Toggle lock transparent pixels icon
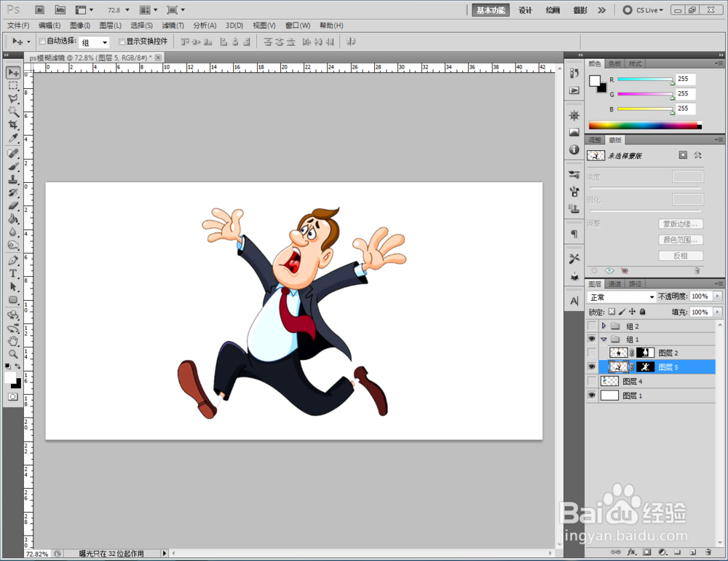This screenshot has height=561, width=728. pyautogui.click(x=612, y=312)
